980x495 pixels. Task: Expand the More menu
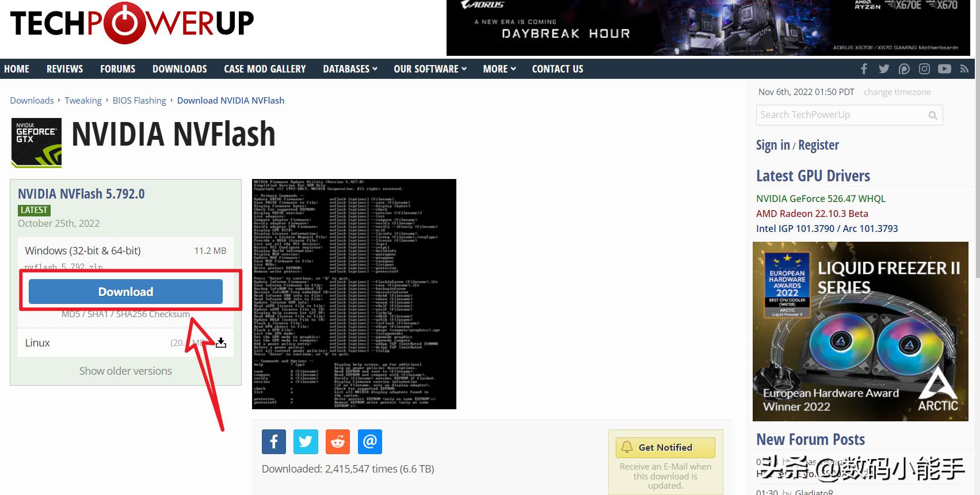coord(499,69)
